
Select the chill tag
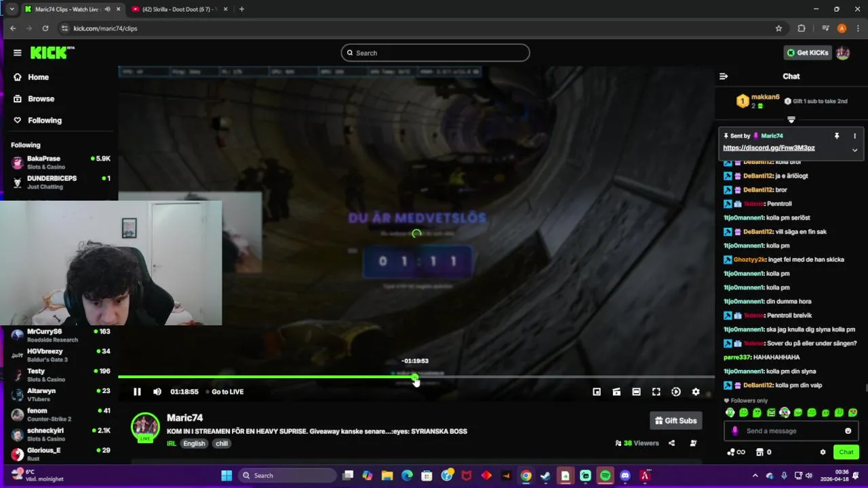(x=222, y=444)
